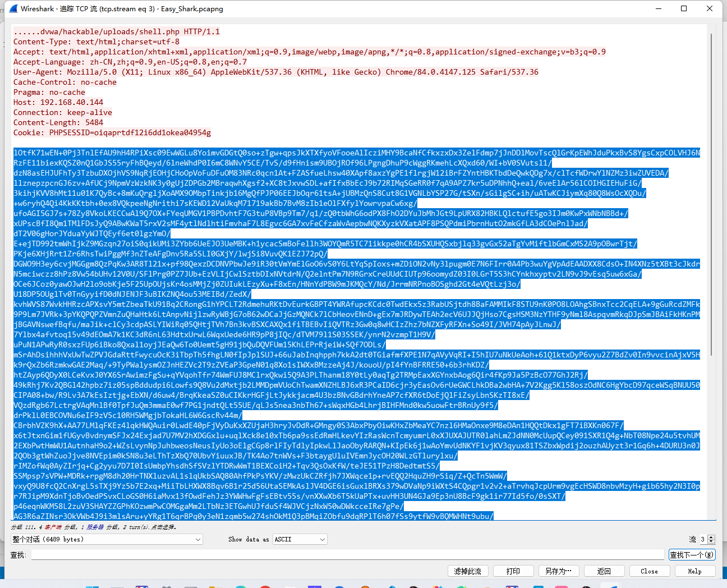The width and height of the screenshot is (727, 588).
Task: Click the 滤掉此流 filter out stream button
Action: coord(468,571)
